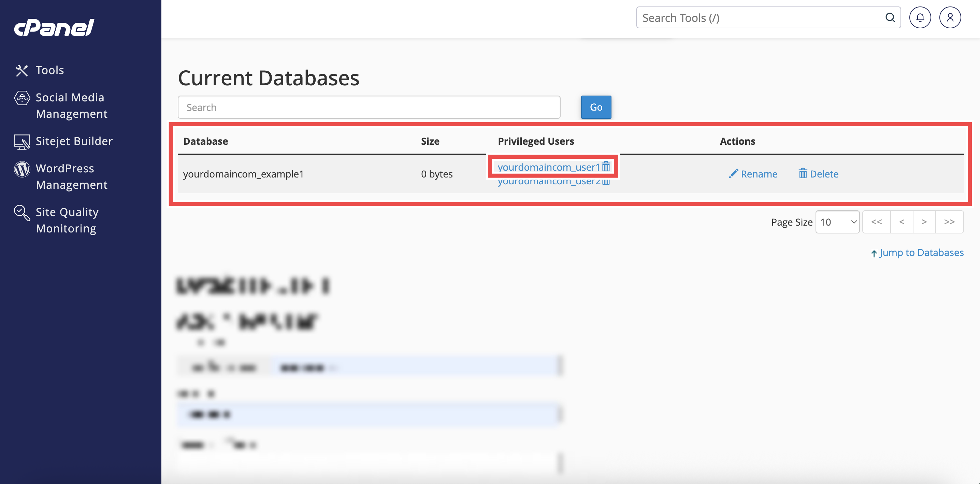Screen dimensions: 980x484
Task: Click the Tools wrench icon in sidebar
Action: (x=22, y=70)
